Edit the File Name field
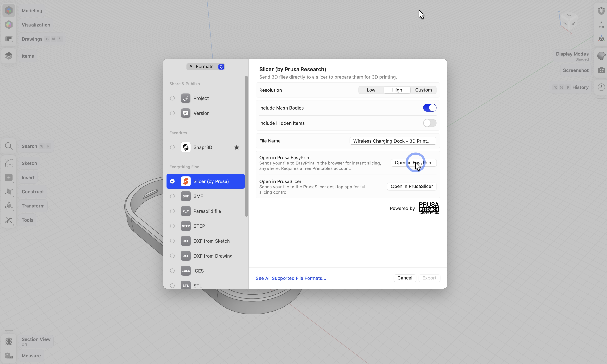The width and height of the screenshot is (607, 364). [393, 141]
